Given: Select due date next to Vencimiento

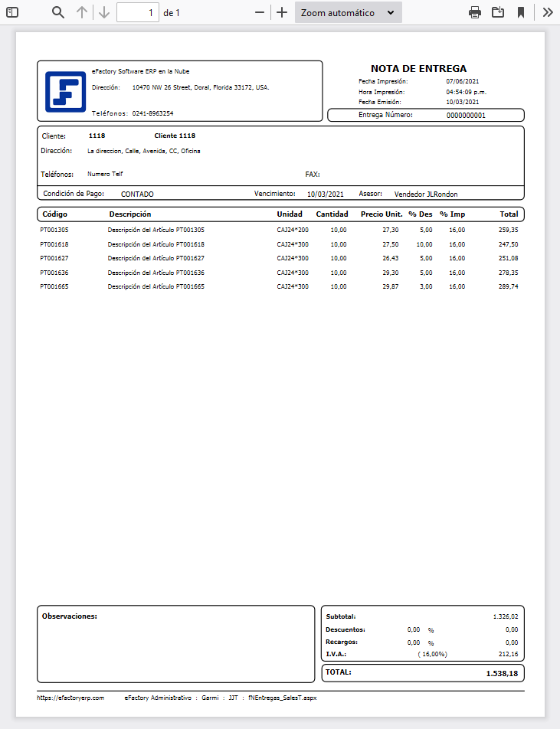Looking at the screenshot, I should (x=325, y=195).
